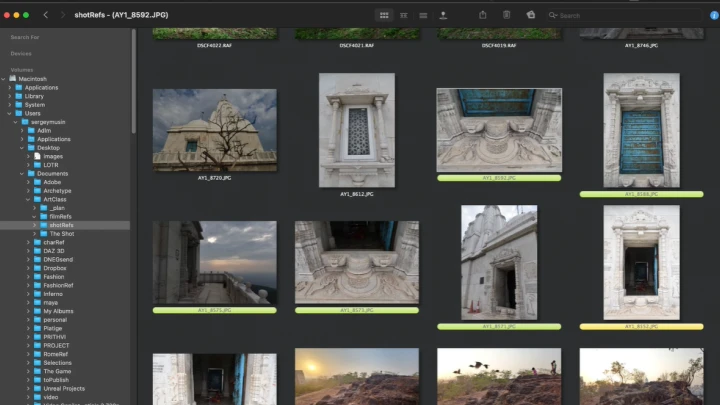Click the DSCF4022.RAF file name
The height and width of the screenshot is (405, 720).
tap(214, 45)
